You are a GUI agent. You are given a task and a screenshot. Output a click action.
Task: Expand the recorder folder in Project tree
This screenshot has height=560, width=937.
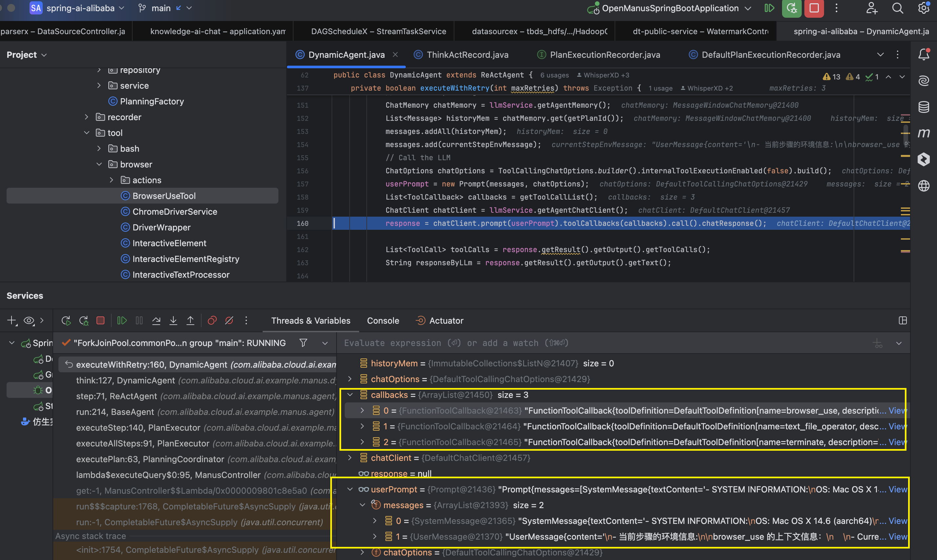click(86, 117)
